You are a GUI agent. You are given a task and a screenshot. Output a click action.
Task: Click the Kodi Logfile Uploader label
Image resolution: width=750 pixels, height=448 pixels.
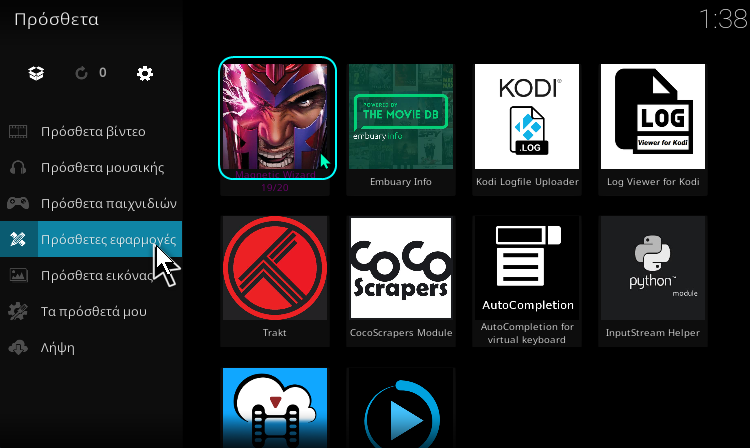pyautogui.click(x=527, y=182)
